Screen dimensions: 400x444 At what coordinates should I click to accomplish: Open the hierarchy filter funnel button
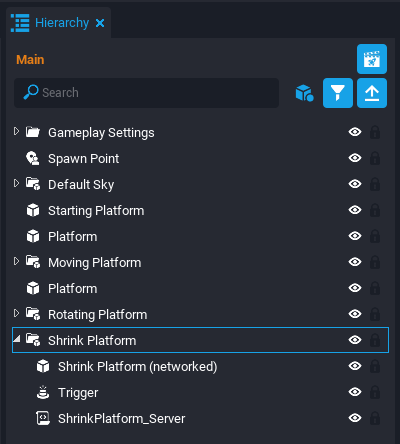pyautogui.click(x=338, y=93)
